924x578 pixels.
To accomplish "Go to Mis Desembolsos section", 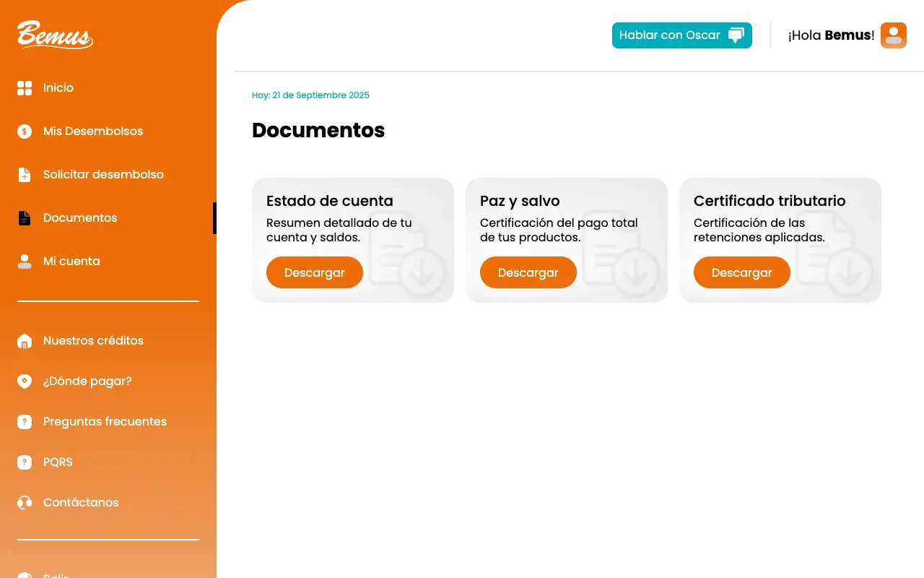I will (92, 131).
